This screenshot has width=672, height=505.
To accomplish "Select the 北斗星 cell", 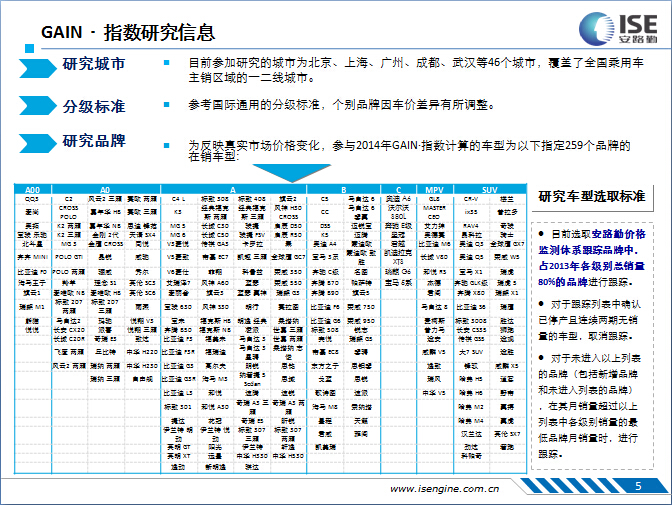I will point(32,244).
